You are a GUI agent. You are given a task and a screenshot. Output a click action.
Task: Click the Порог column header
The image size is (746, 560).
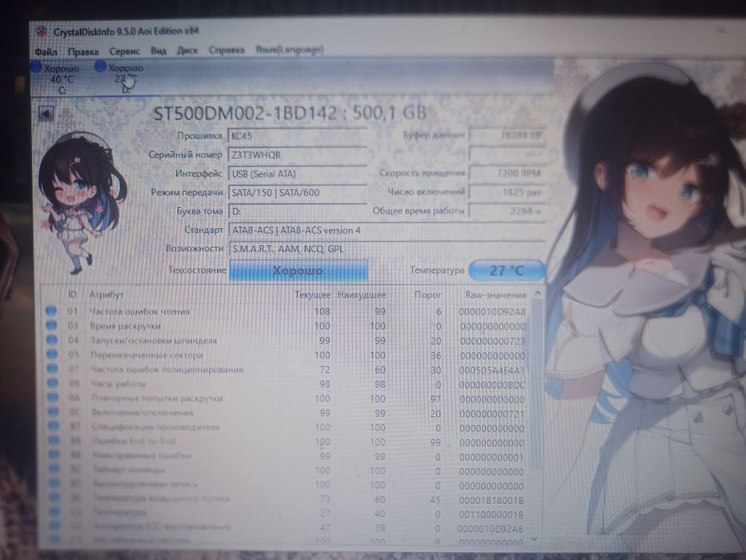[427, 294]
